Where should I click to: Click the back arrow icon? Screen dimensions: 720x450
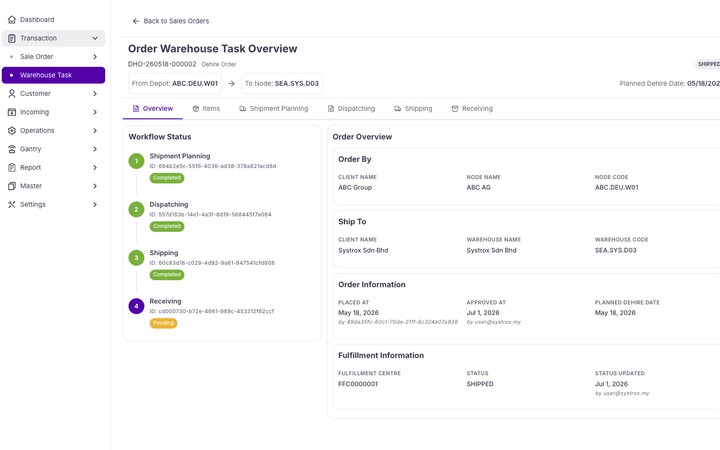pos(135,21)
